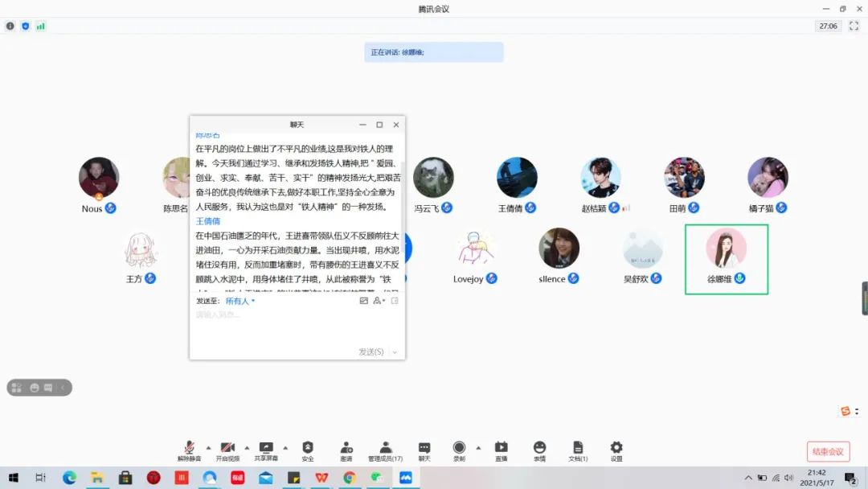Open manage members (管理成员) panel
The height and width of the screenshot is (489, 868).
[385, 450]
